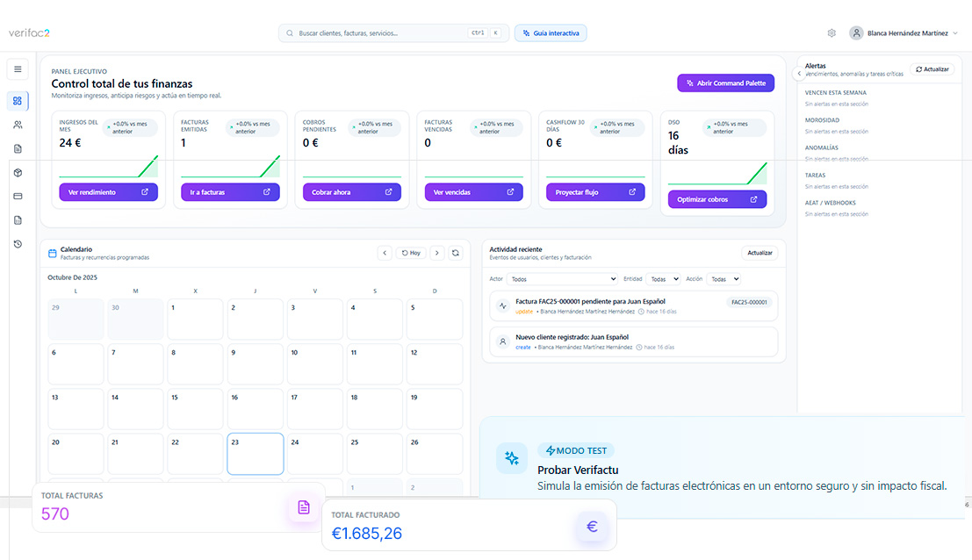Click the green trend sparkline under Ingresos del Mes

108,167
